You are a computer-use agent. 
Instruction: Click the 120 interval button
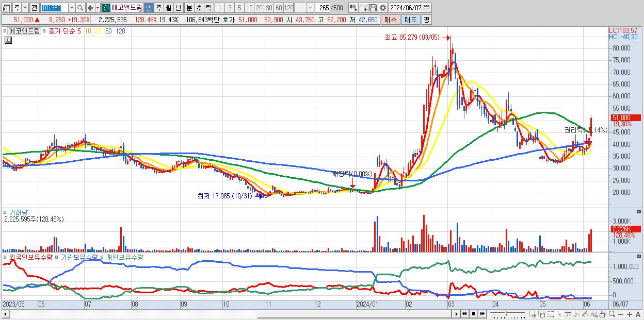point(289,8)
